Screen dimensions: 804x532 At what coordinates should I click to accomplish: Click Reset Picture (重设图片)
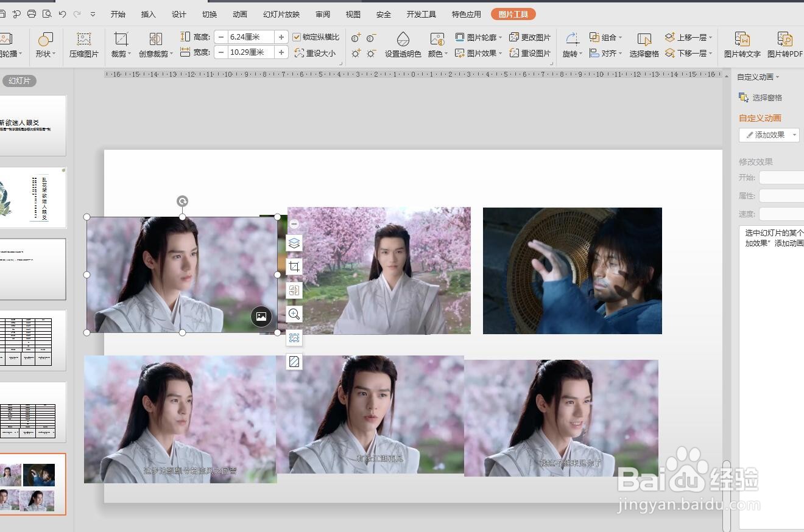(x=530, y=53)
